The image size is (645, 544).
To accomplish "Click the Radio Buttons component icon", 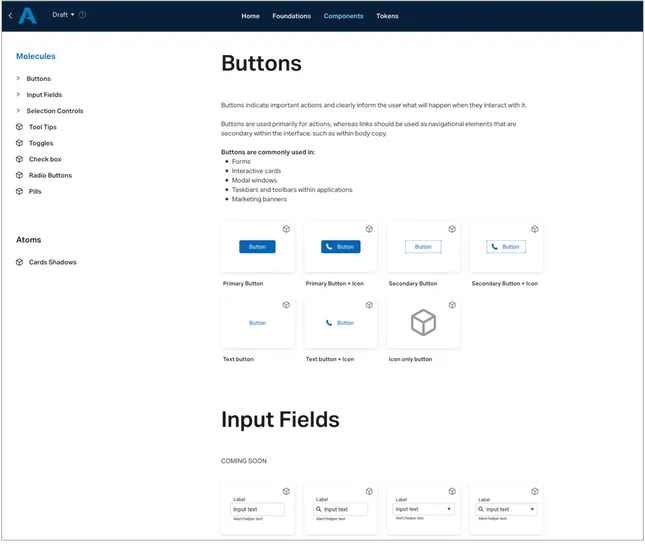I will [x=19, y=175].
